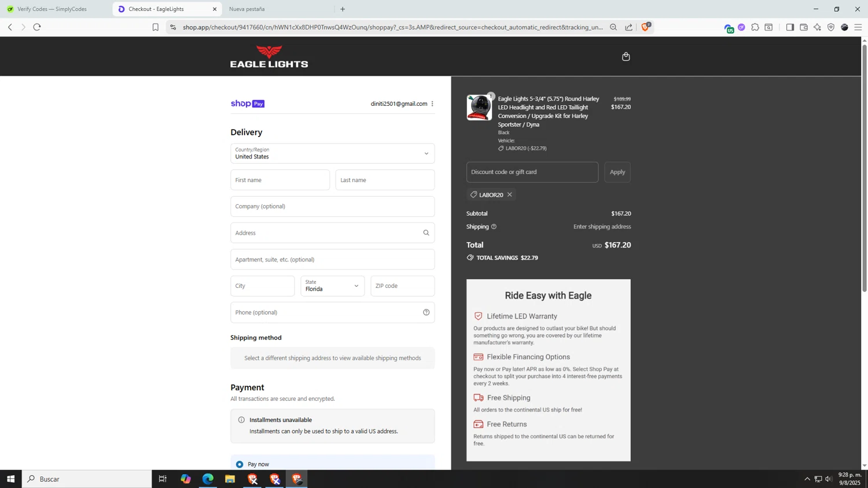The width and height of the screenshot is (868, 488).
Task: Click the City input field
Action: 263,286
